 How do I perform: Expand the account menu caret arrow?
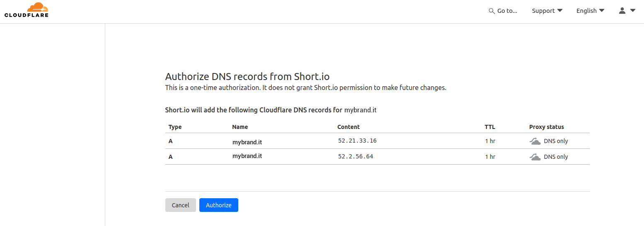[x=633, y=11]
